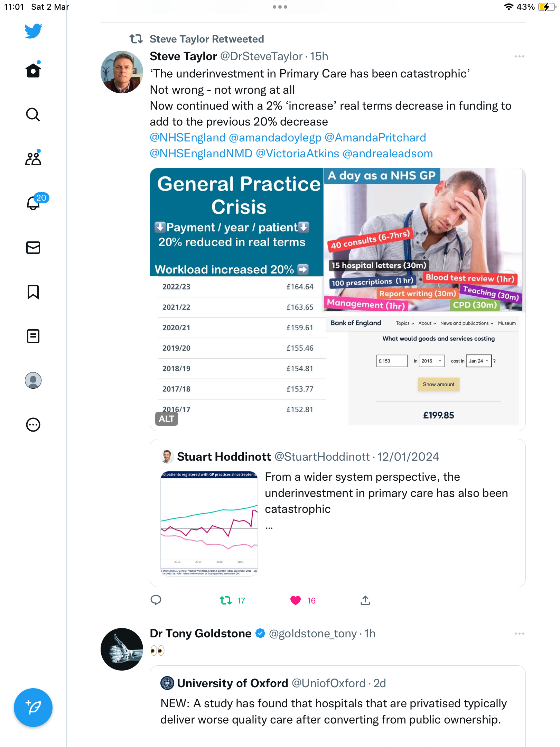560x747 pixels.
Task: Open the @NHSEngland mention link
Action: coord(188,138)
